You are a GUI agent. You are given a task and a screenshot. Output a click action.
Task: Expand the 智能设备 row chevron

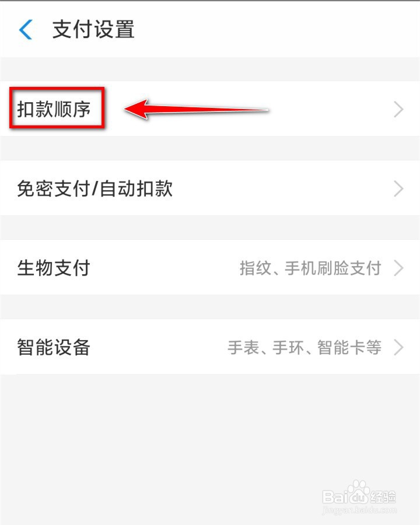click(x=398, y=347)
